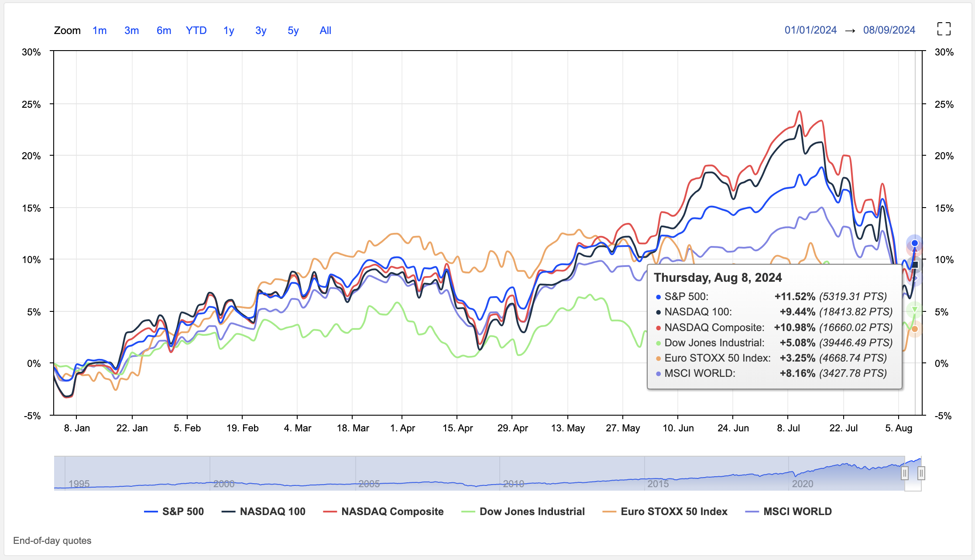Click the S&P 500 data point marker
Viewport: 975px width, 560px height.
pos(915,243)
